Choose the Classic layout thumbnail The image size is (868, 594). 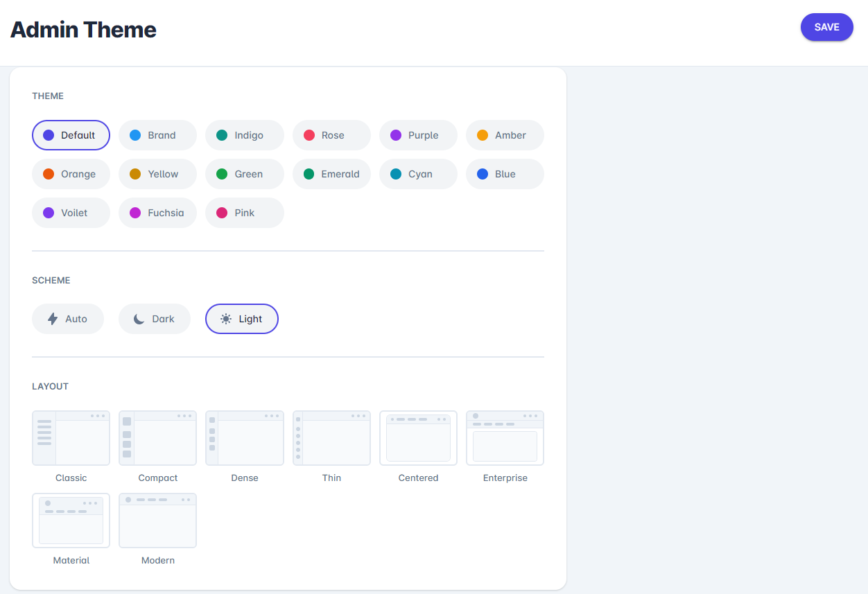[x=71, y=438]
